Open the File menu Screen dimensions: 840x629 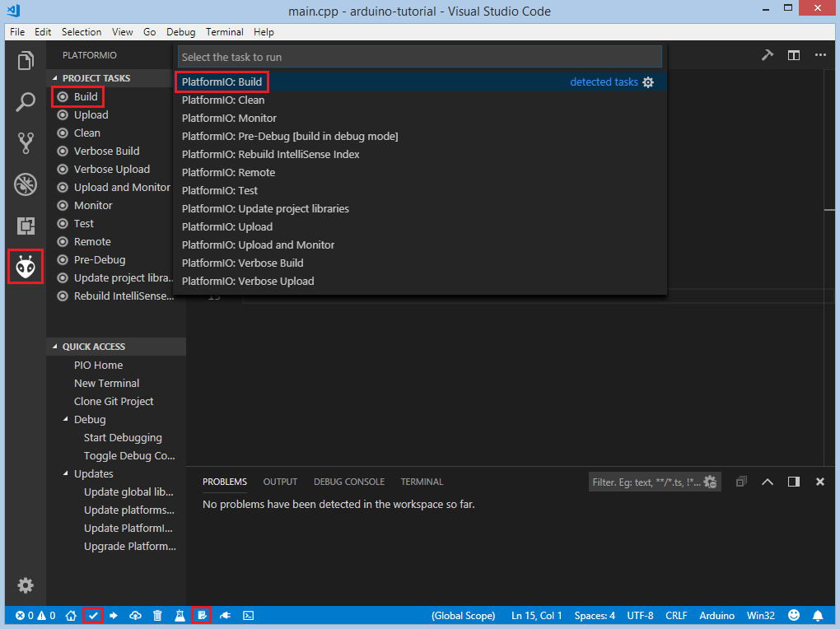pyautogui.click(x=17, y=32)
